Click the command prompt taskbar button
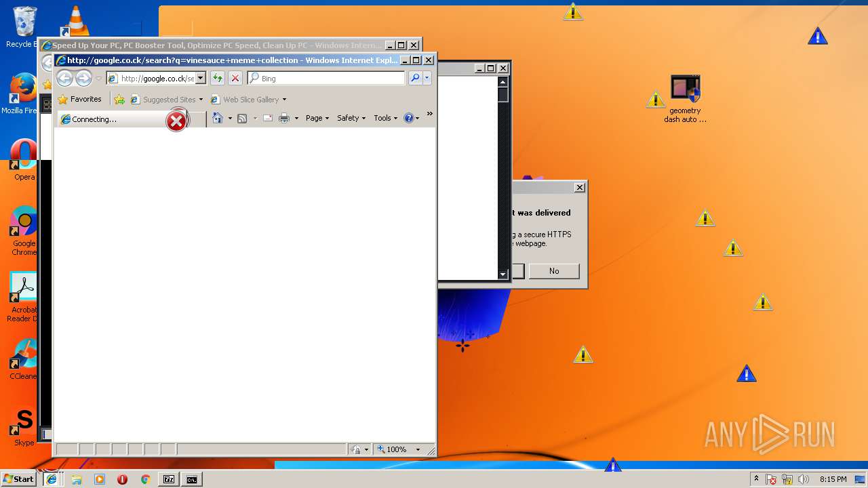This screenshot has height=488, width=868. pos(192,479)
